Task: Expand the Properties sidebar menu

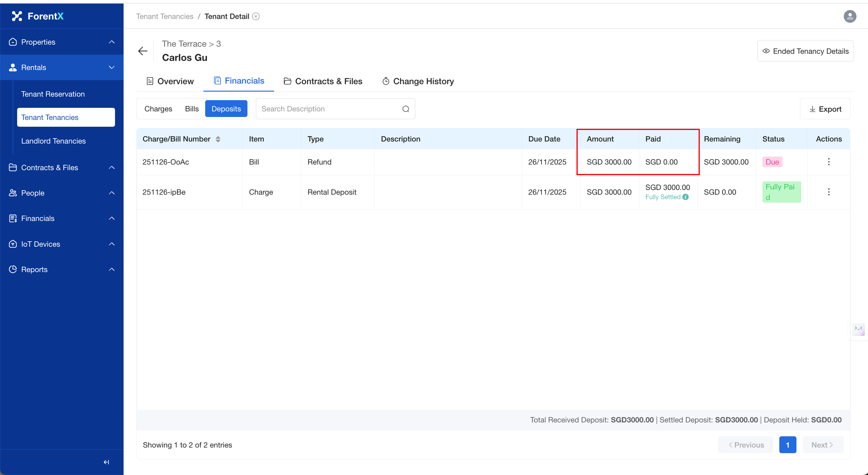Action: tap(62, 42)
